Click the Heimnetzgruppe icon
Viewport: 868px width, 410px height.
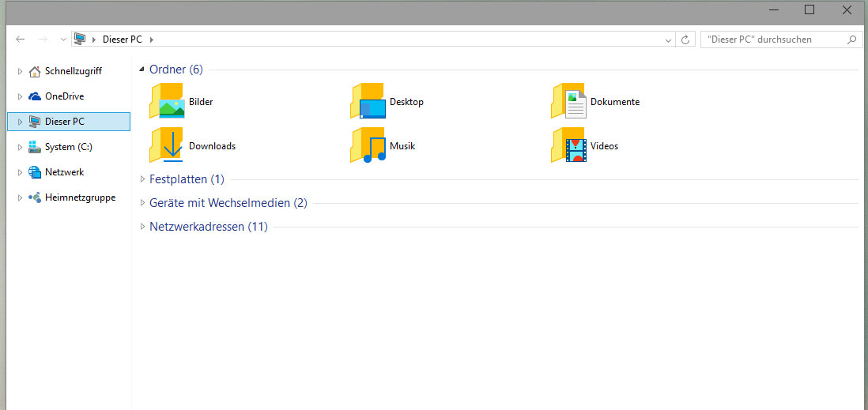click(35, 197)
